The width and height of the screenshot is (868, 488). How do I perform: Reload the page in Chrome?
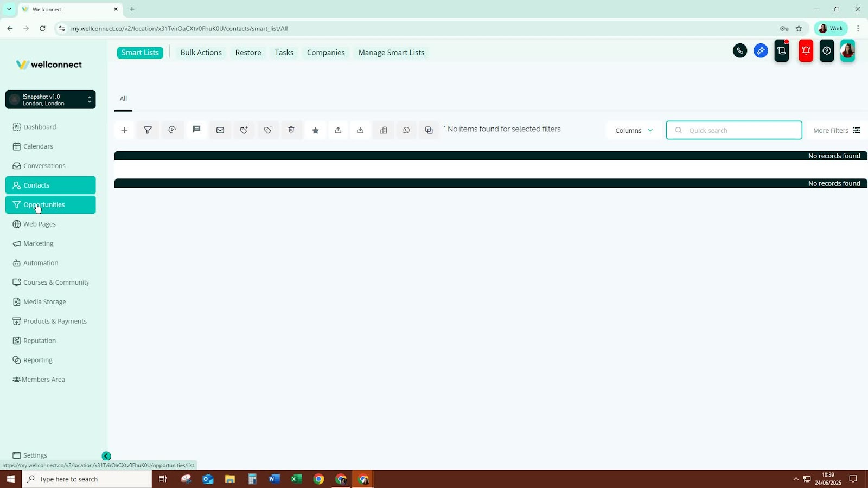tap(42, 29)
